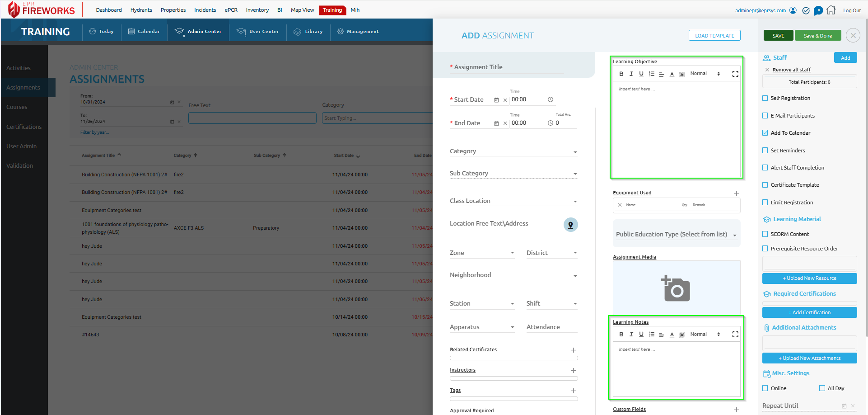This screenshot has height=415, width=868.
Task: Expand the Class Location dropdown
Action: (513, 201)
